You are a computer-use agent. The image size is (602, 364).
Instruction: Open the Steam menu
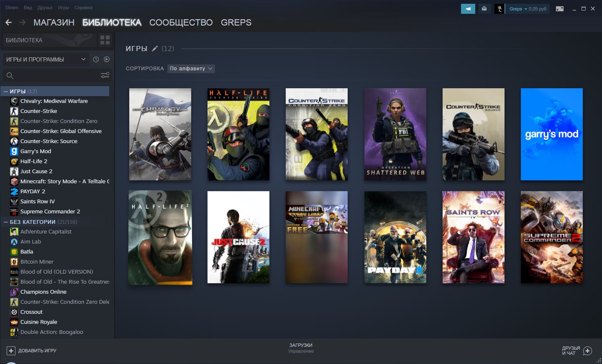tap(12, 8)
